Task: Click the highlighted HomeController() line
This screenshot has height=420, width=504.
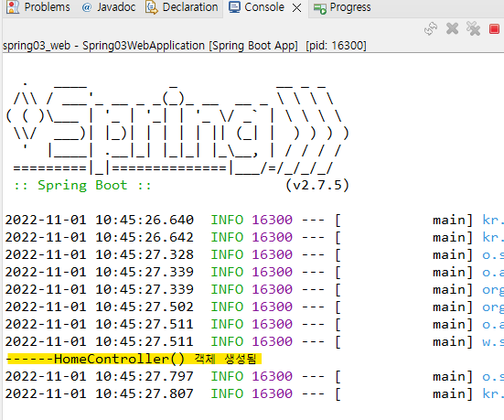Action: tap(134, 359)
